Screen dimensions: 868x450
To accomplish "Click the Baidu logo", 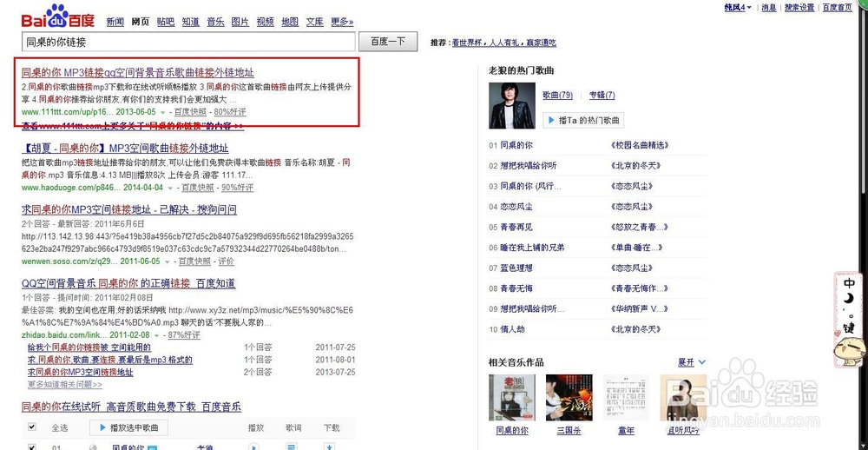I will 58,17.
